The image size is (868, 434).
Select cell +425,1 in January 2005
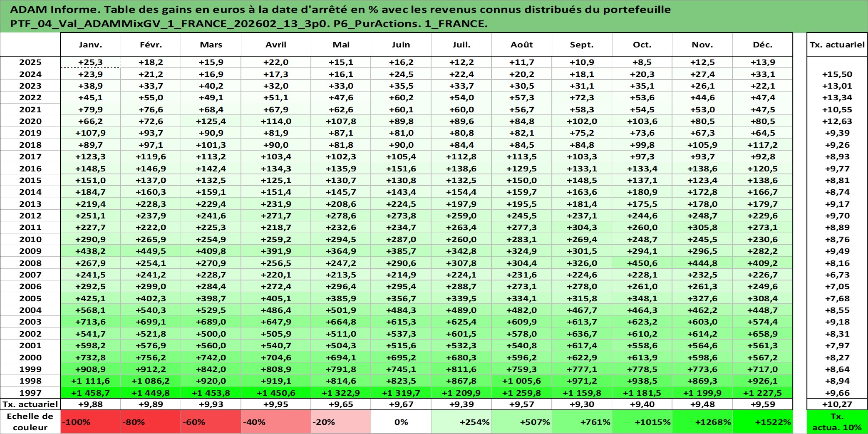click(x=90, y=298)
